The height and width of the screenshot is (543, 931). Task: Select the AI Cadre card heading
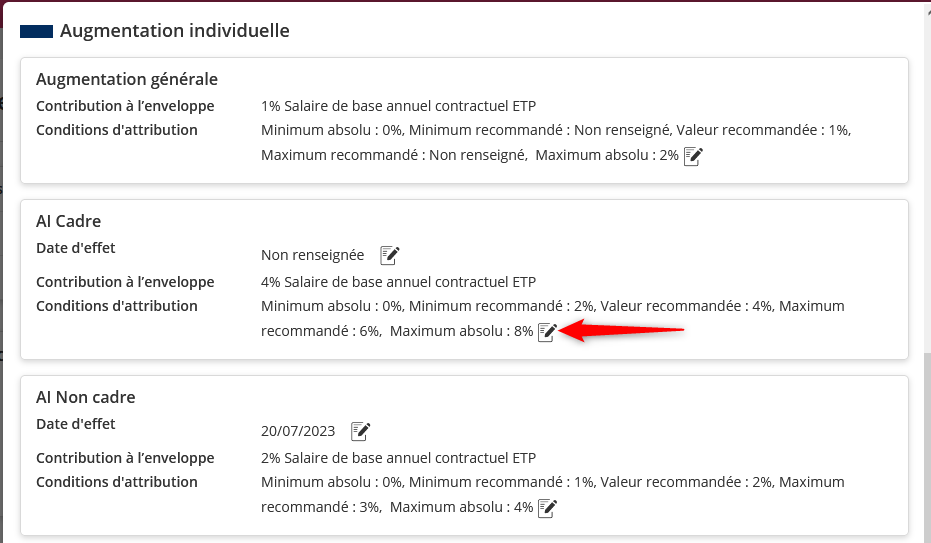point(69,221)
